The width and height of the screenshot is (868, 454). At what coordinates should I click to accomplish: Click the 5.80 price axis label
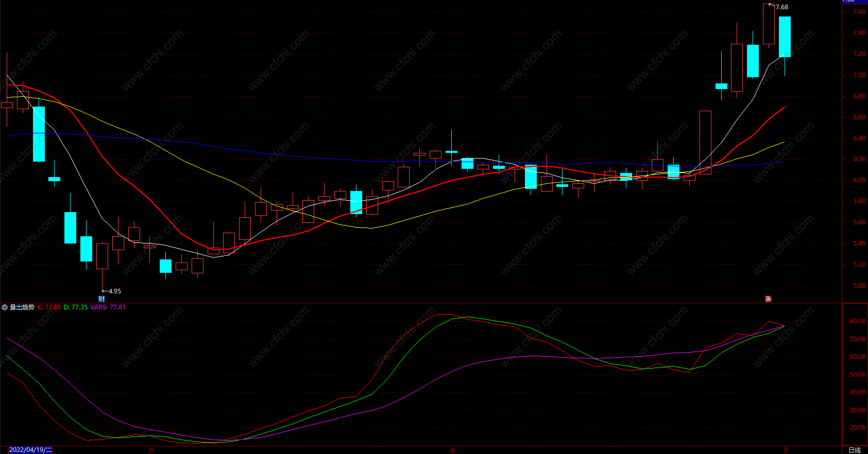[x=859, y=201]
